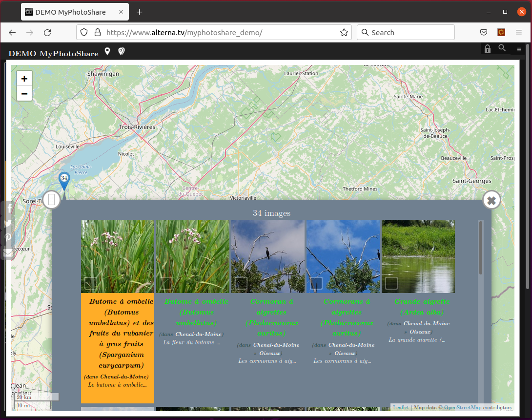Screen dimensions: 532x420
Task: Open the MyPhotoShare hamburger menu
Action: (x=519, y=50)
